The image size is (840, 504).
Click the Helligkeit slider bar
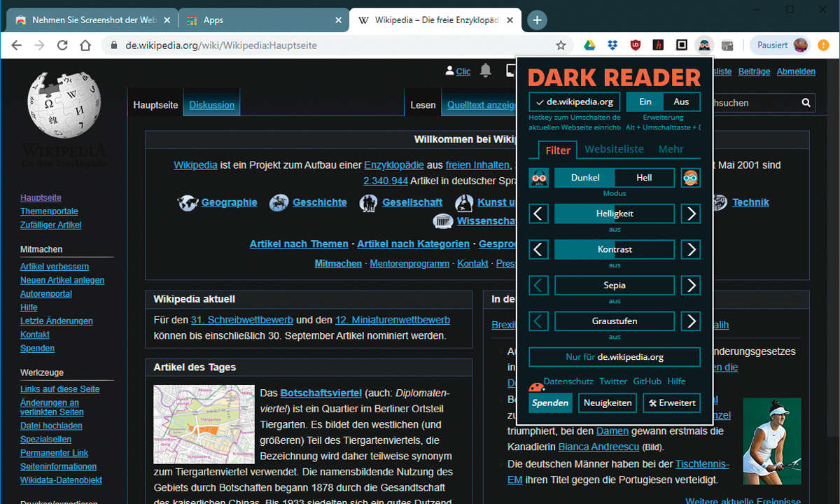(x=615, y=213)
